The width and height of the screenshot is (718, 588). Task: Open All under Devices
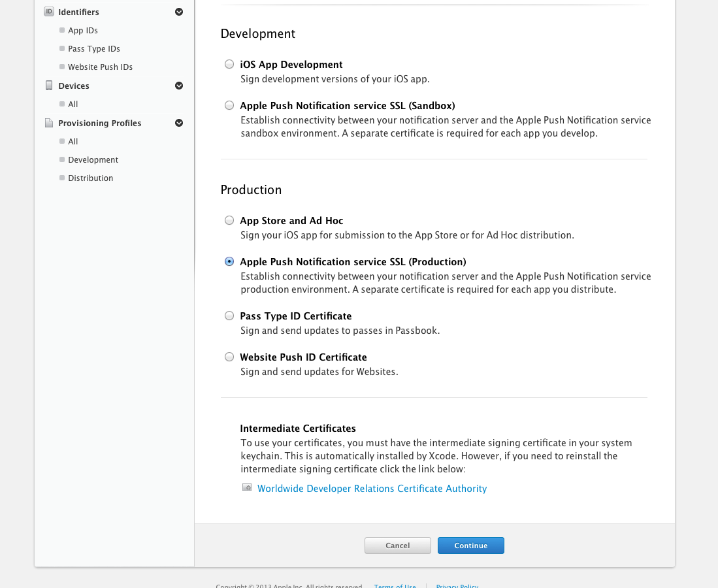click(73, 104)
